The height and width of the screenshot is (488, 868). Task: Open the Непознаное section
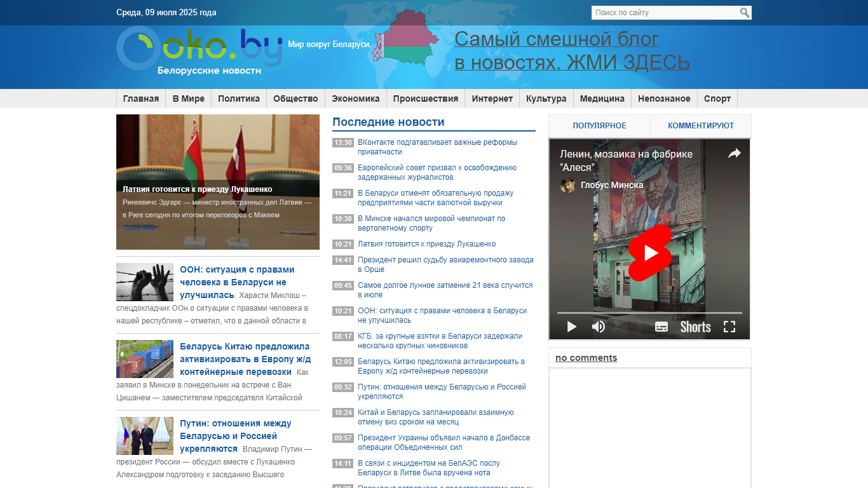[664, 98]
